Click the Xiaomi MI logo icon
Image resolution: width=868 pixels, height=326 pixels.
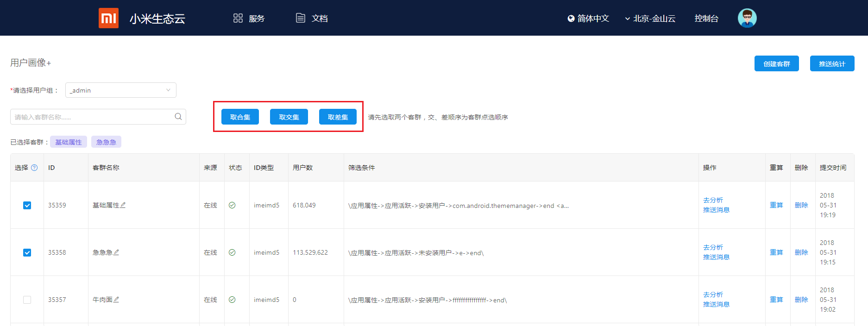click(x=108, y=18)
